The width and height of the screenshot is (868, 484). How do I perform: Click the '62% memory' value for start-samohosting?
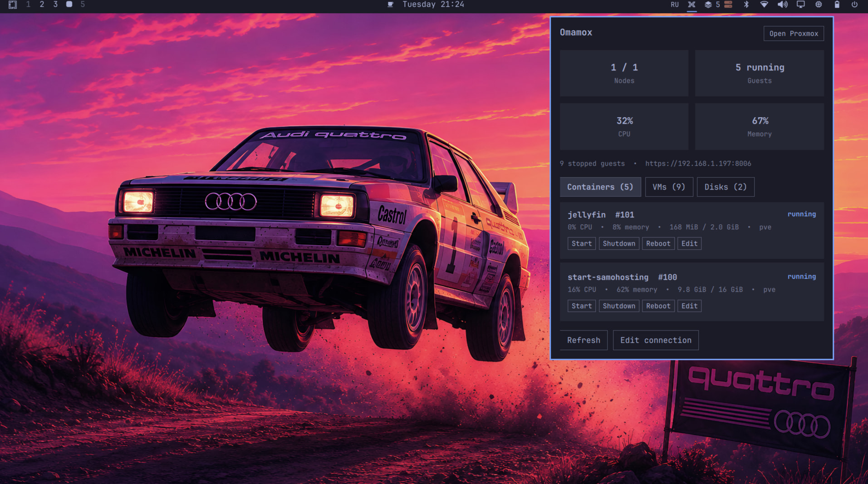click(x=637, y=290)
